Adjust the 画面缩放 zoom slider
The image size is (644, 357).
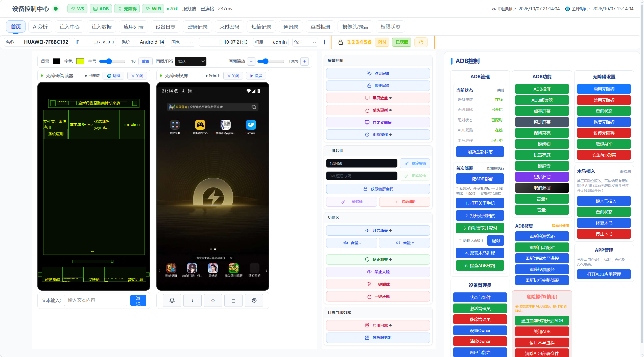coord(271,61)
